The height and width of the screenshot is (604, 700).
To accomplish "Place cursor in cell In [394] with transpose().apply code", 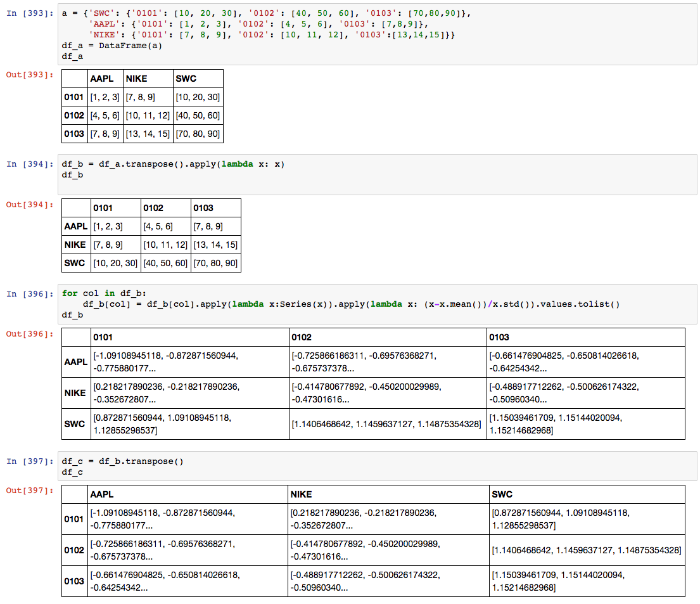I will 377,174.
